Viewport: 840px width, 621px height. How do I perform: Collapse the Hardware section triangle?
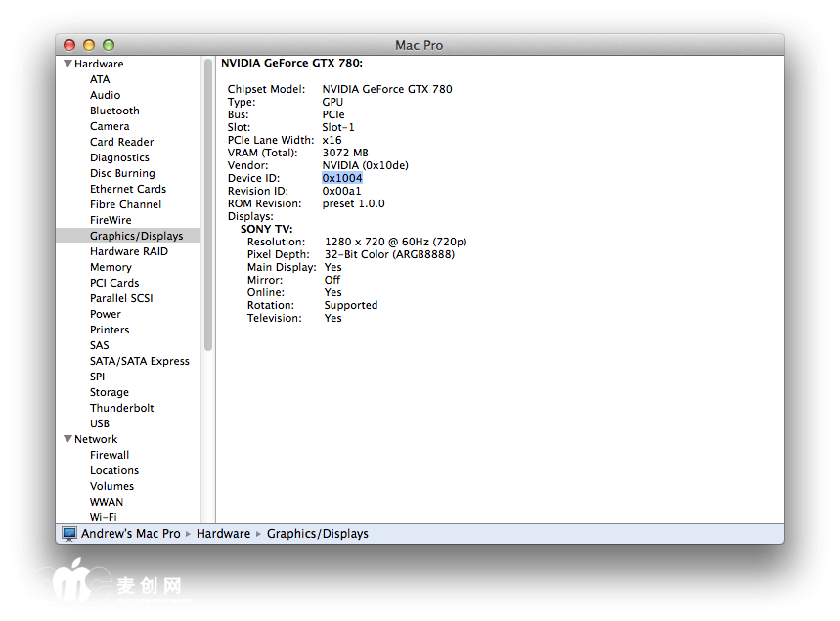67,64
